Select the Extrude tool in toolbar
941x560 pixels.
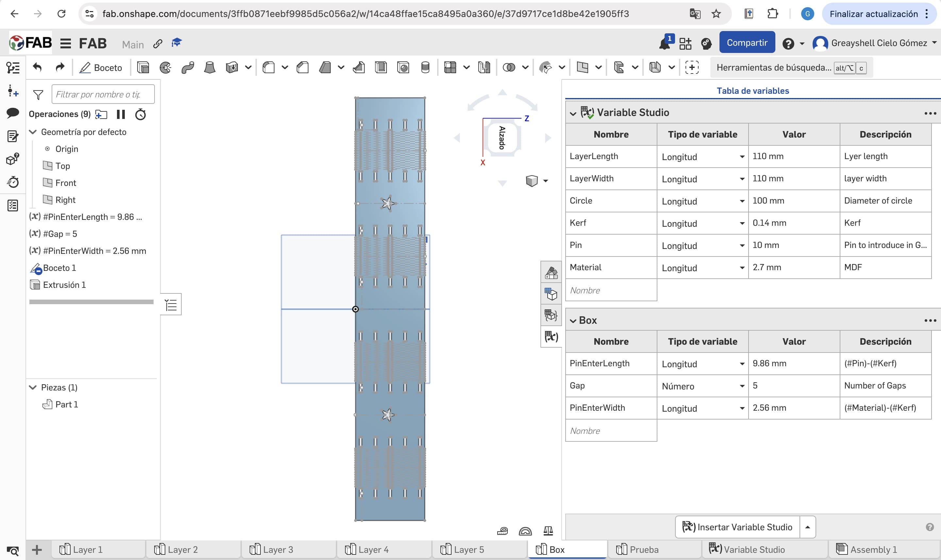[x=143, y=68]
